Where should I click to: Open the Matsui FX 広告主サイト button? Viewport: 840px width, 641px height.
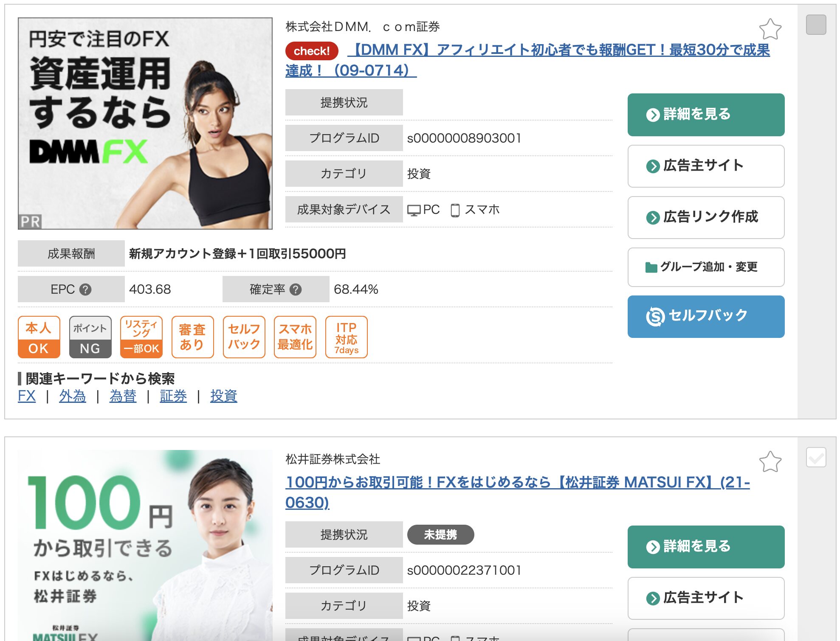tap(706, 598)
